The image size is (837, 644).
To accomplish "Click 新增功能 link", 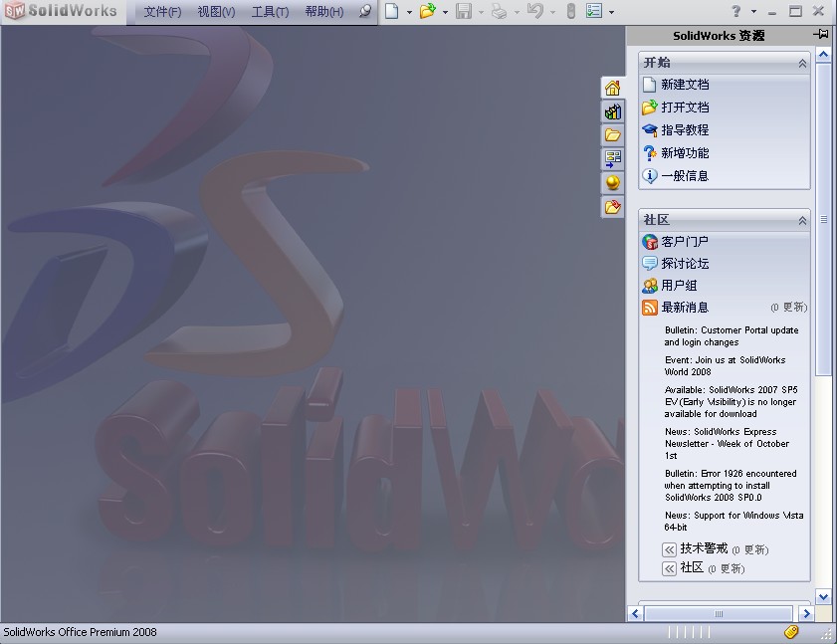I will [685, 153].
